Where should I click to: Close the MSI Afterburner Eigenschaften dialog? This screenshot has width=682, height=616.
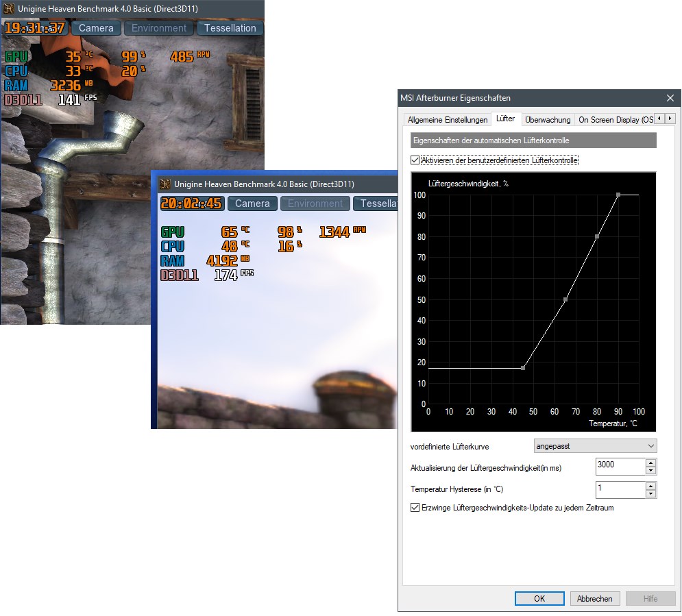click(x=670, y=98)
